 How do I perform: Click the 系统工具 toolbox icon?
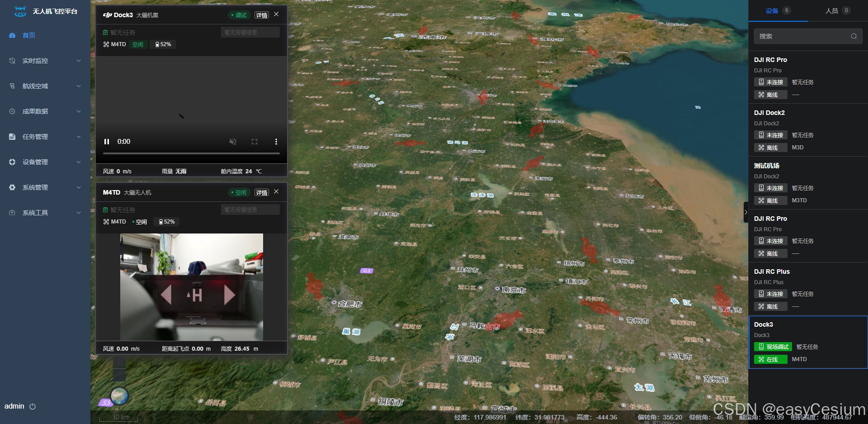[12, 213]
